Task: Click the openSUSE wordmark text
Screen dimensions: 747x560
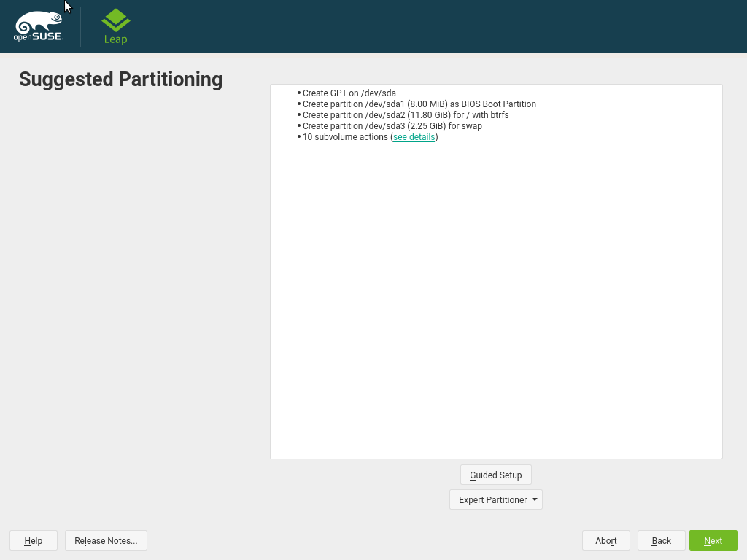Action: coord(38,36)
